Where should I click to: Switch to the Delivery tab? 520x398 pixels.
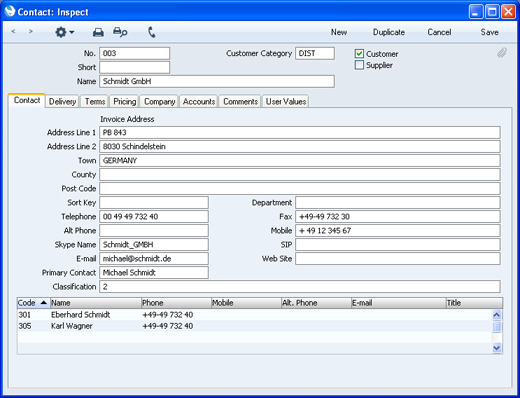coord(62,101)
